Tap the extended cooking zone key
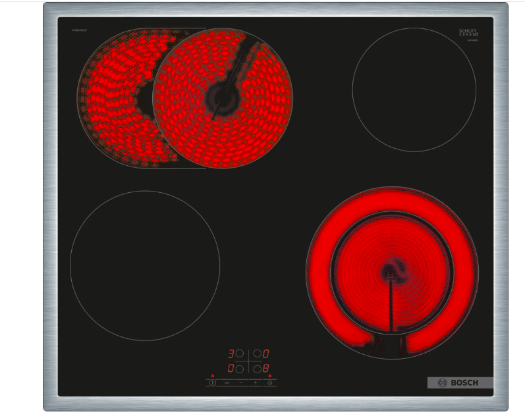This screenshot has height=420, width=525. point(269,382)
